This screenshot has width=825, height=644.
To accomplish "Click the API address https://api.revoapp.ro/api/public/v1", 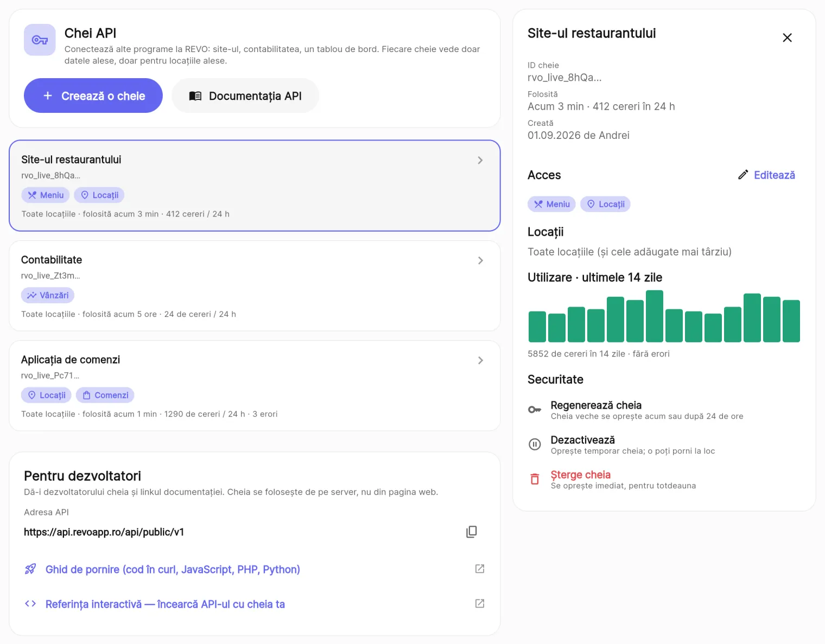I will [104, 532].
